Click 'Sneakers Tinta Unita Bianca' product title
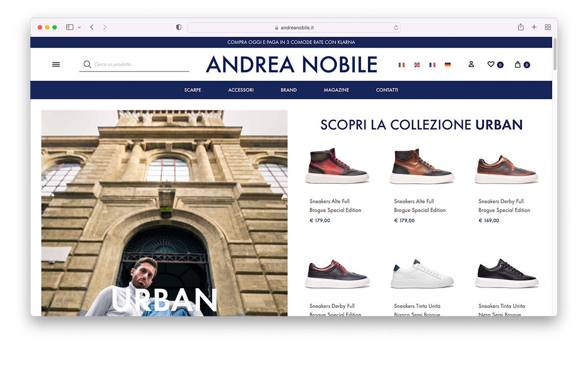The width and height of the screenshot is (588, 392). point(417,311)
